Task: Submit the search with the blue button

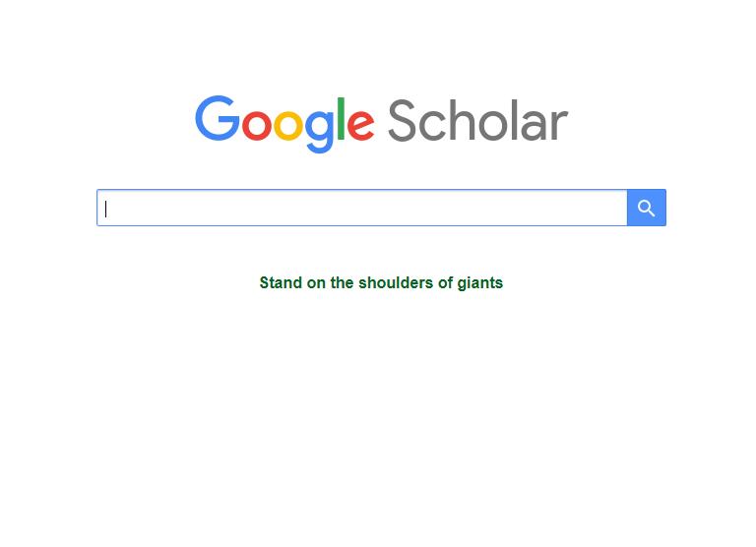Action: (647, 208)
